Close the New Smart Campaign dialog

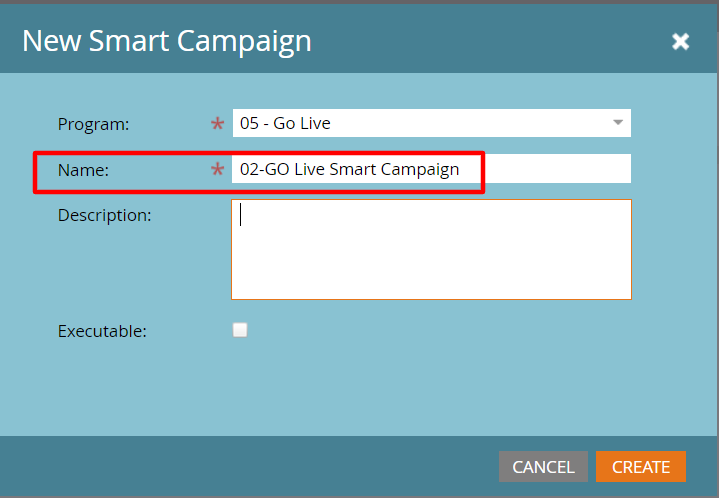coord(680,41)
